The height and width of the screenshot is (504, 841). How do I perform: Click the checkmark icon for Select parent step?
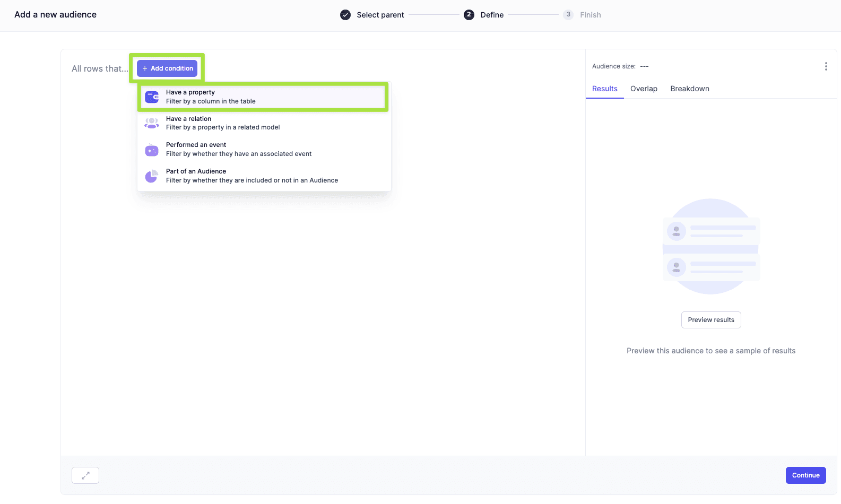coord(345,15)
